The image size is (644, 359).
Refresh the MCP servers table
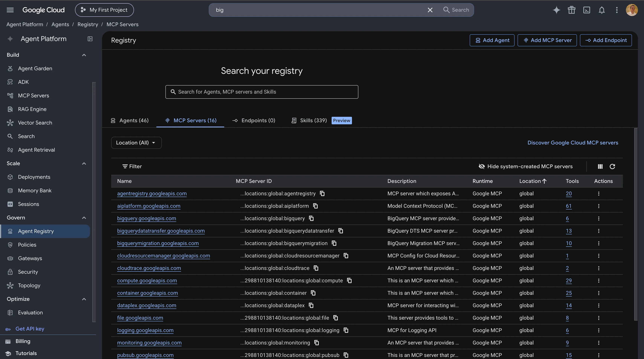[612, 167]
